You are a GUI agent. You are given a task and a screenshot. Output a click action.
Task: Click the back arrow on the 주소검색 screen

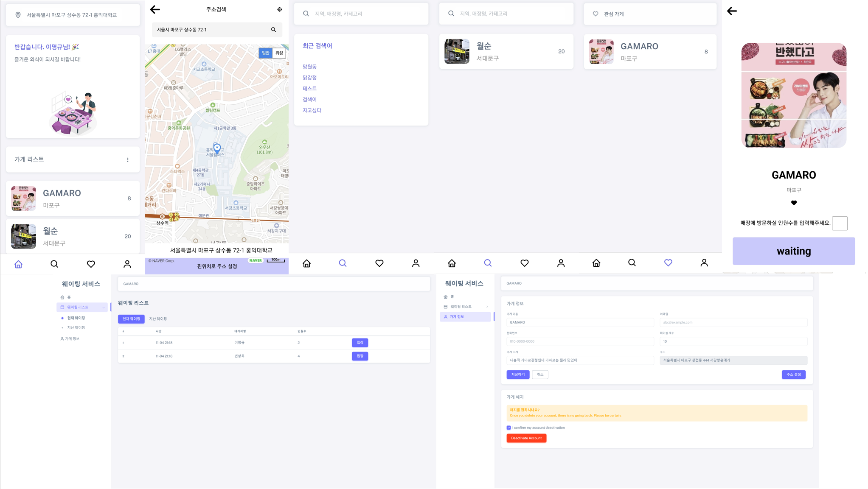[155, 9]
